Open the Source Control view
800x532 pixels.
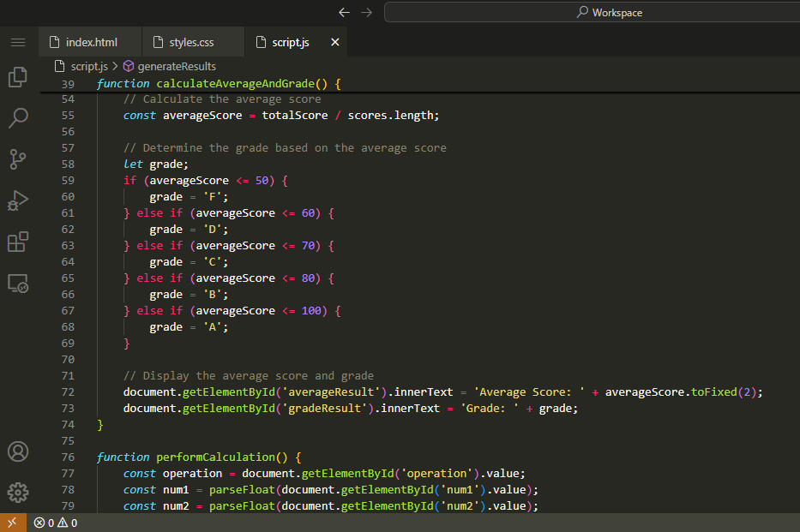[18, 158]
